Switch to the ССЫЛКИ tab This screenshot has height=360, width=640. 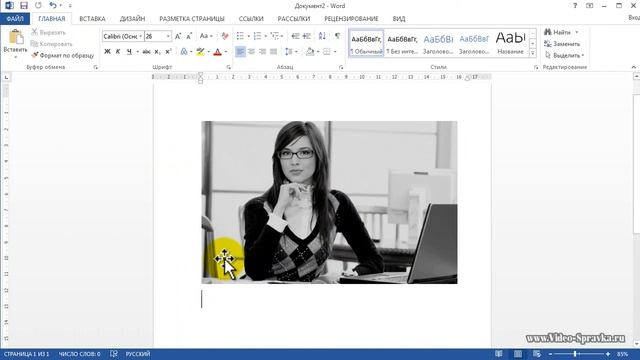(x=251, y=19)
